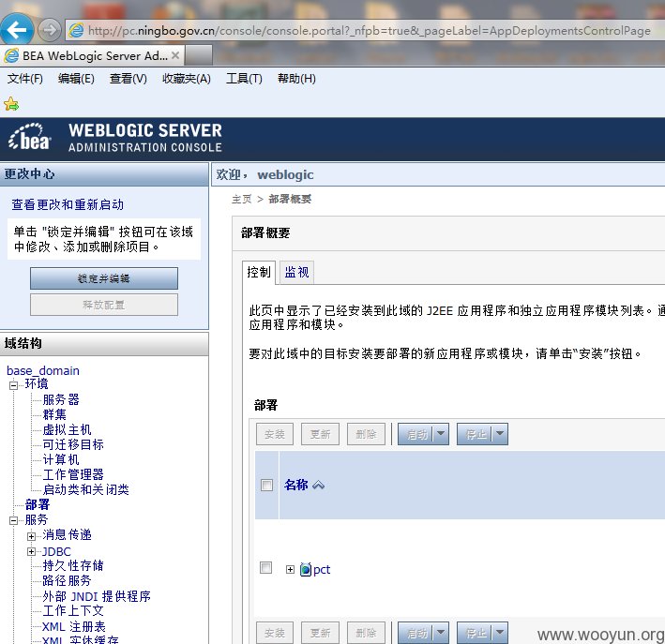Open a new blank browser tab

tap(199, 55)
